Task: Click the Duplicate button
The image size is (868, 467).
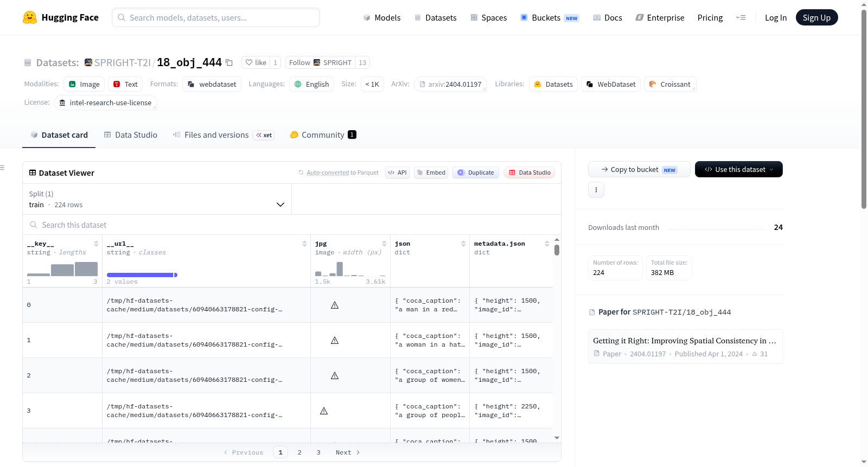Action: 476,172
